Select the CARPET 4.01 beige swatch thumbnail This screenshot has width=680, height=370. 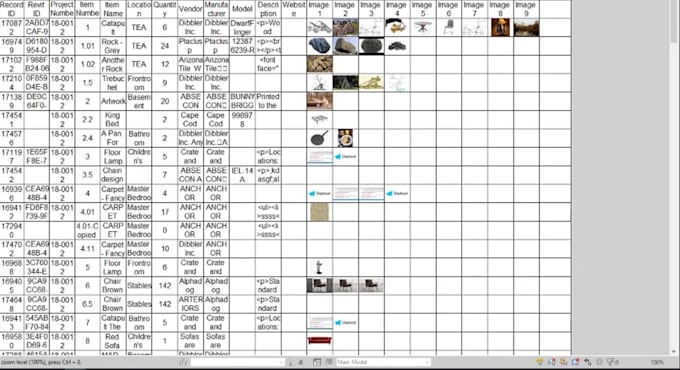pyautogui.click(x=319, y=212)
